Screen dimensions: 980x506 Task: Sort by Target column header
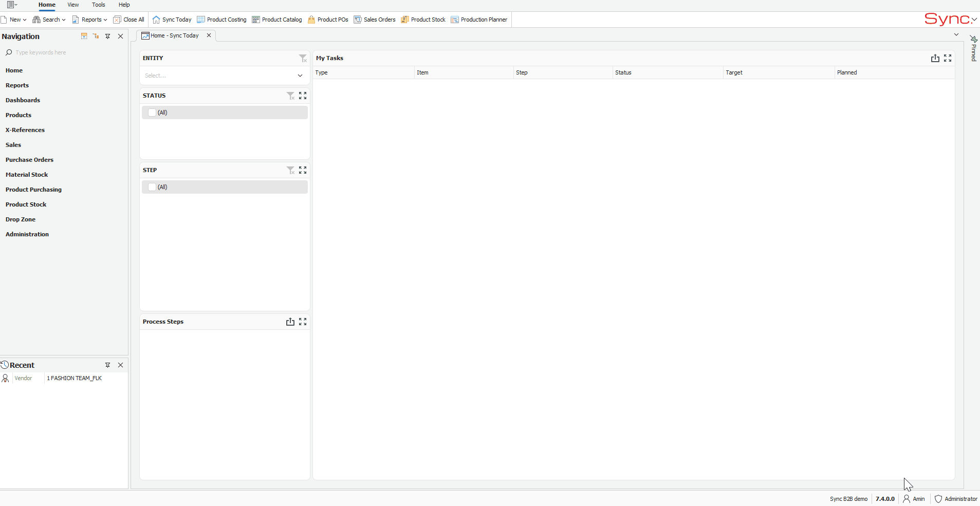[779, 72]
